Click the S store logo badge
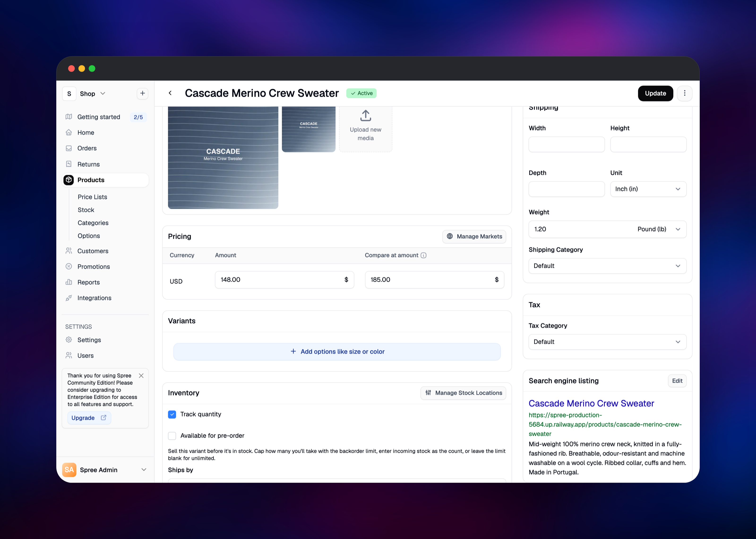 69,94
